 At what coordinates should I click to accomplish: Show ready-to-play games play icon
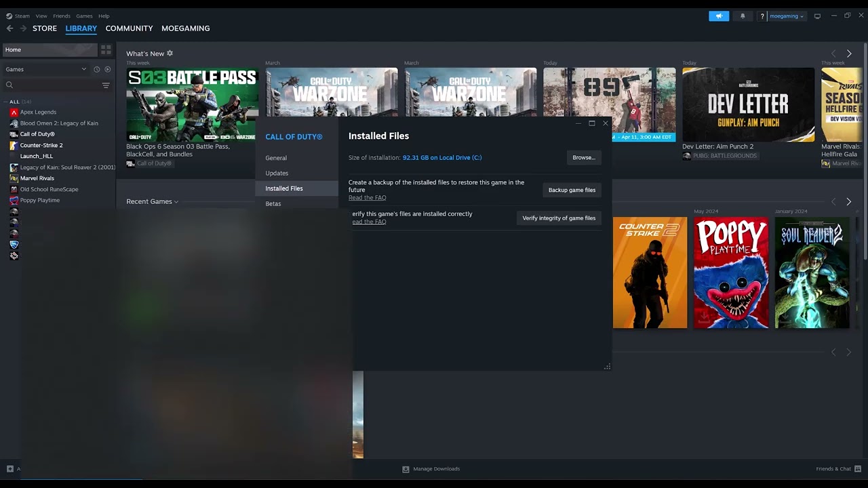(x=107, y=69)
